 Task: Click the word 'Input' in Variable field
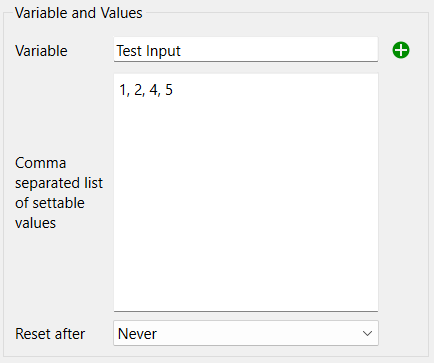[163, 52]
